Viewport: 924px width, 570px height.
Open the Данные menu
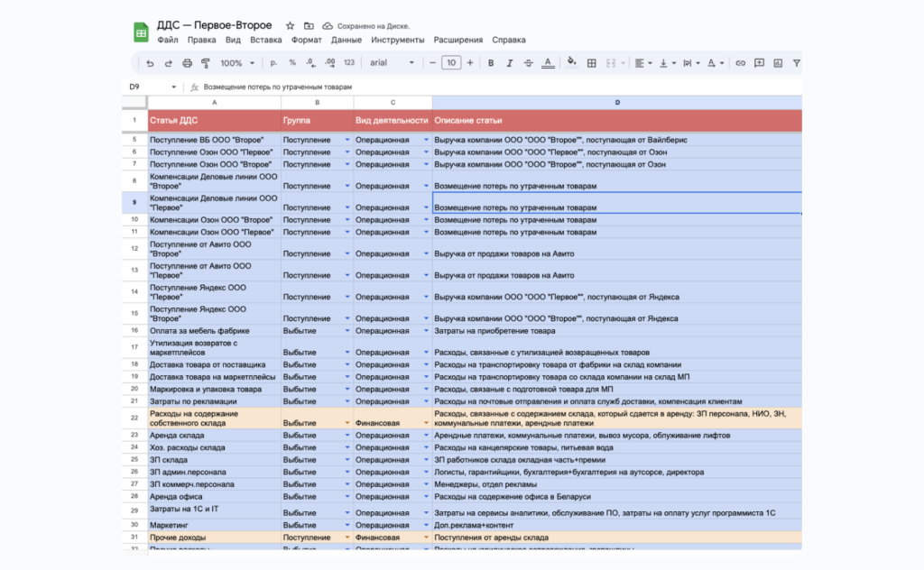click(x=346, y=40)
